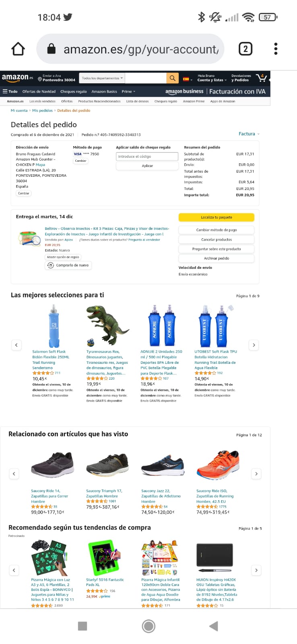
Task: Open the browser three-dot menu
Action: click(276, 49)
